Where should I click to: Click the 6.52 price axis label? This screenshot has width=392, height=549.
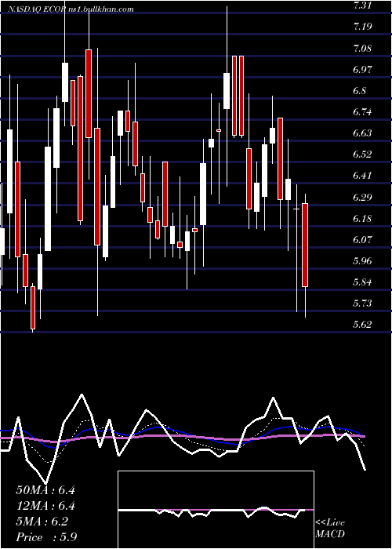pyautogui.click(x=362, y=155)
